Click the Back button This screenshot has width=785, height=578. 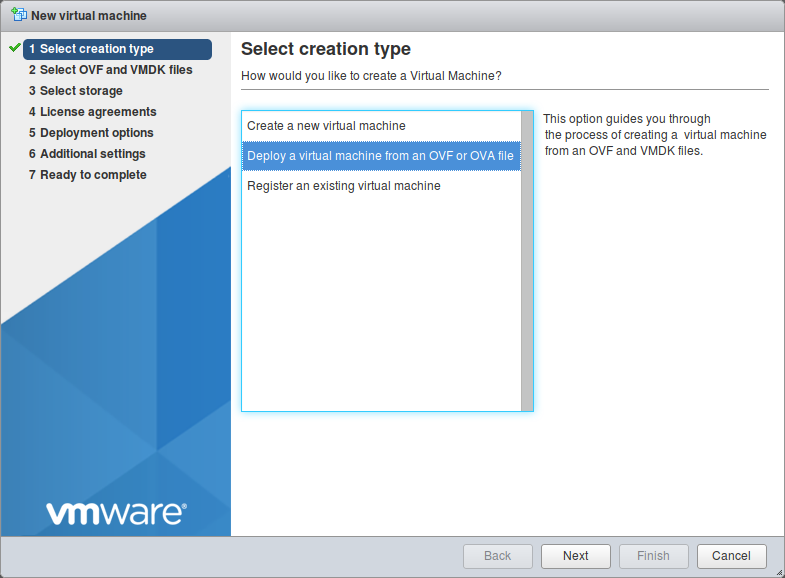pyautogui.click(x=497, y=556)
